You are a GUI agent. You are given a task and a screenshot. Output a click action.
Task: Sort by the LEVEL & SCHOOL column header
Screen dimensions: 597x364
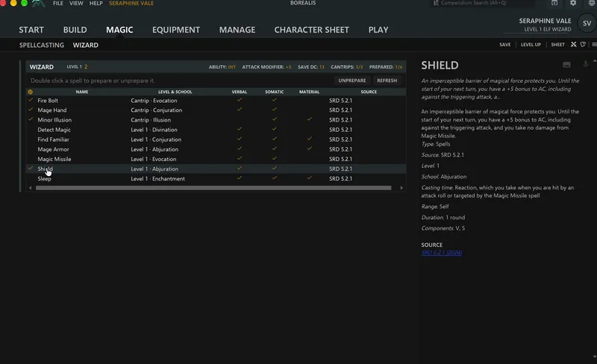click(175, 92)
